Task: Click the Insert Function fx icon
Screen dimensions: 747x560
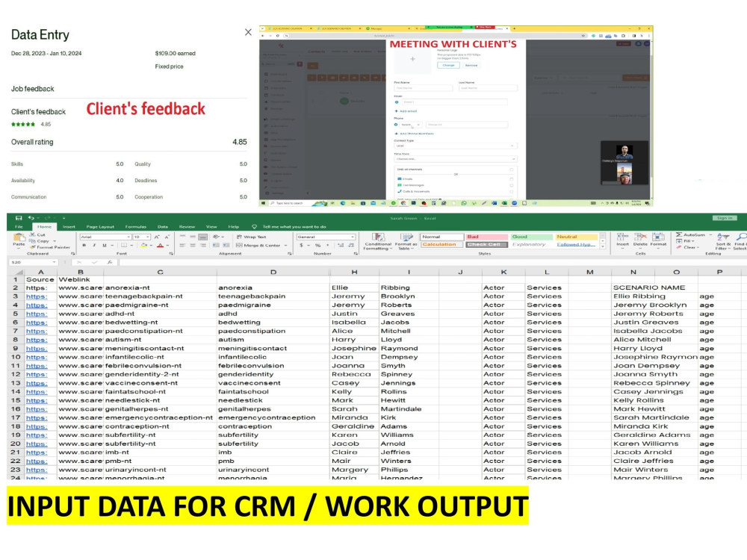Action: coord(110,262)
